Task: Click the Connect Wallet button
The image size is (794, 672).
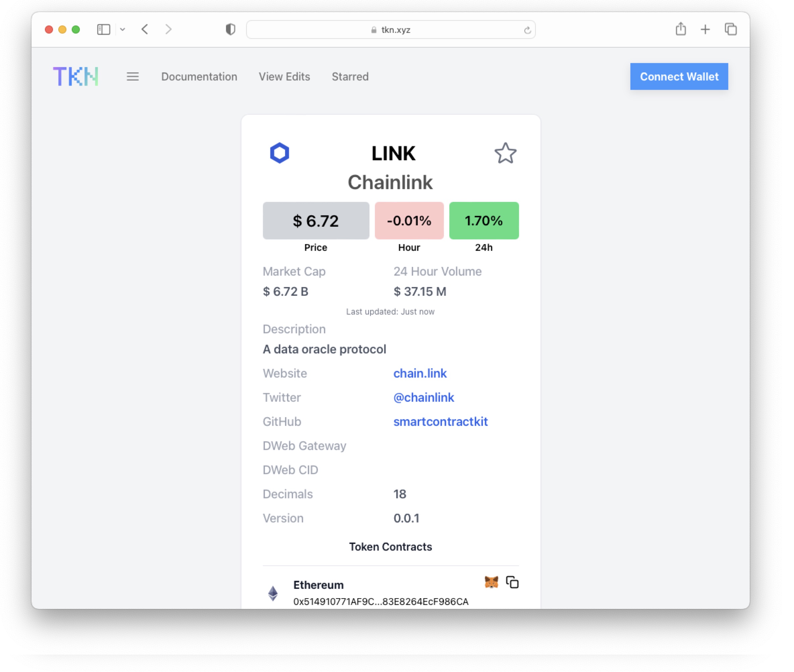Action: click(679, 76)
